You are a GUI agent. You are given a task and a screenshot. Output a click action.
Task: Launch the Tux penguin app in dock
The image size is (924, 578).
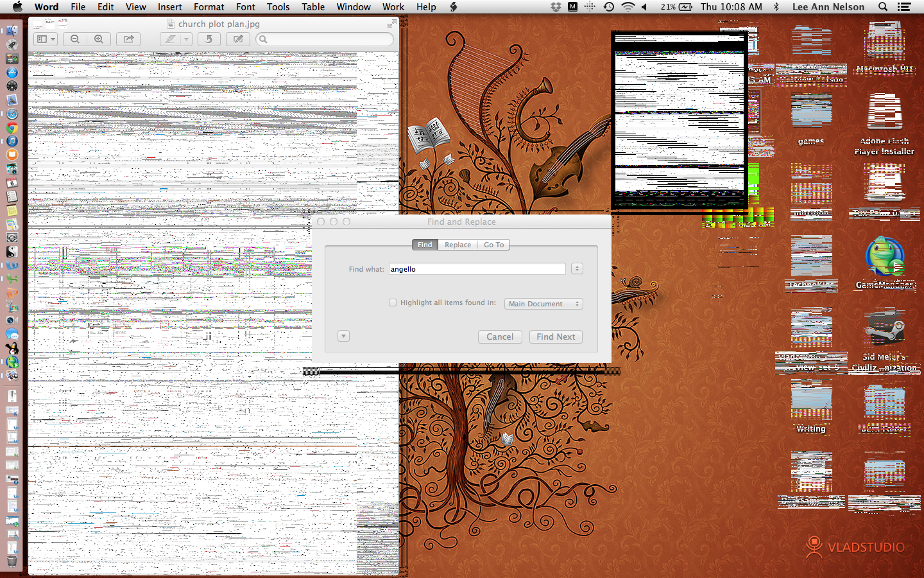click(12, 348)
